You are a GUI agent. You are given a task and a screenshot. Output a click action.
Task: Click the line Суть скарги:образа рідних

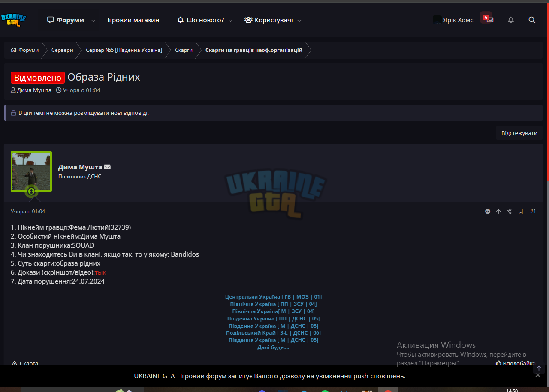[x=55, y=263]
